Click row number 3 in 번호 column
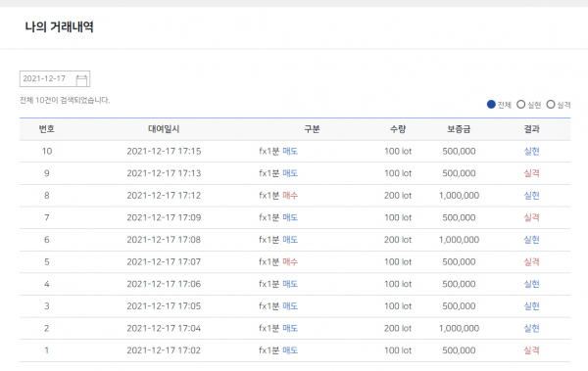The image size is (588, 371). (x=47, y=305)
